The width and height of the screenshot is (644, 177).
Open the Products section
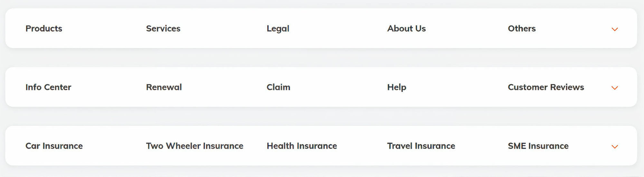click(x=44, y=29)
